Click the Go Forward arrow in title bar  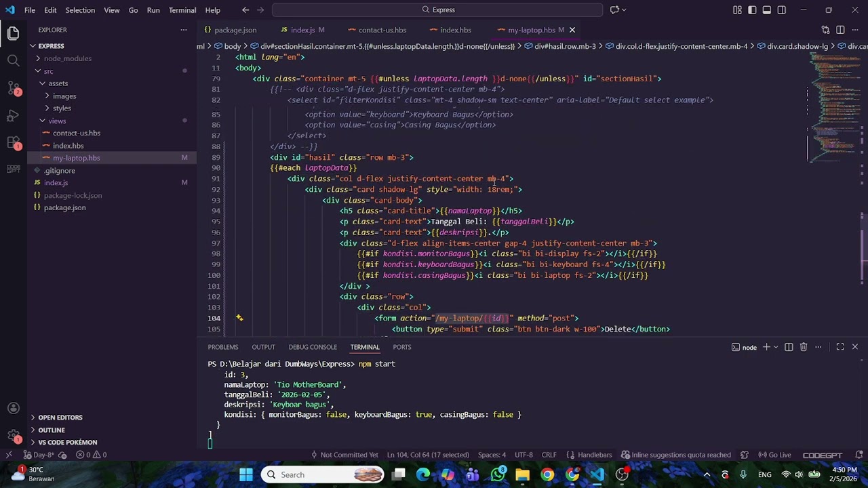(261, 10)
